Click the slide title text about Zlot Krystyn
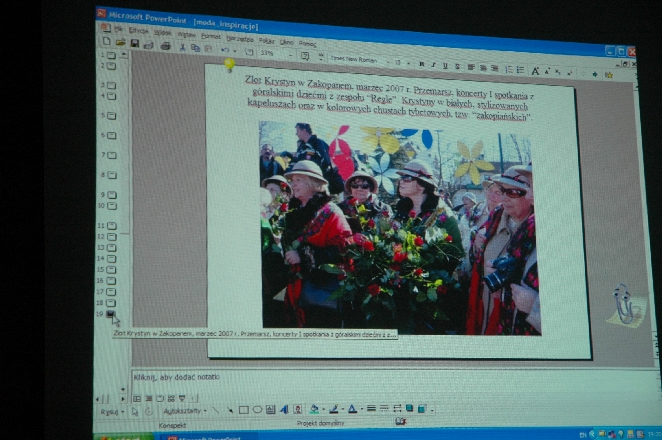662x440 pixels. 389,98
